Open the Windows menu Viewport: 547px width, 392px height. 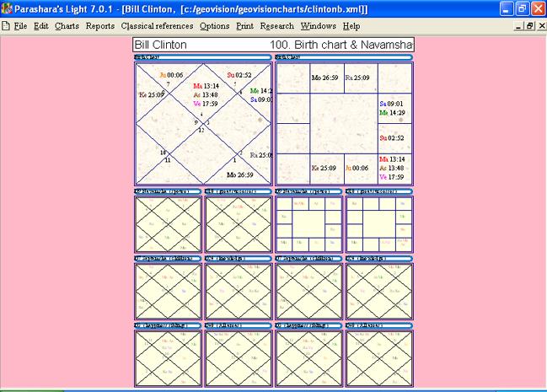click(318, 26)
